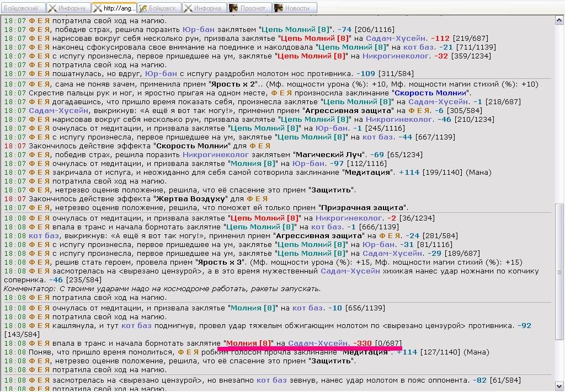Switch to the "Новости..." tab
Viewport: 565px width, 392px height.
click(x=295, y=8)
